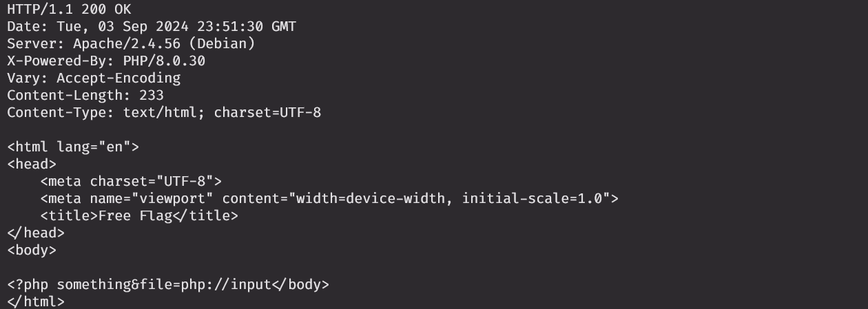Click the opening html lang="en" tag
Screen dimensions: 868x309
point(73,147)
